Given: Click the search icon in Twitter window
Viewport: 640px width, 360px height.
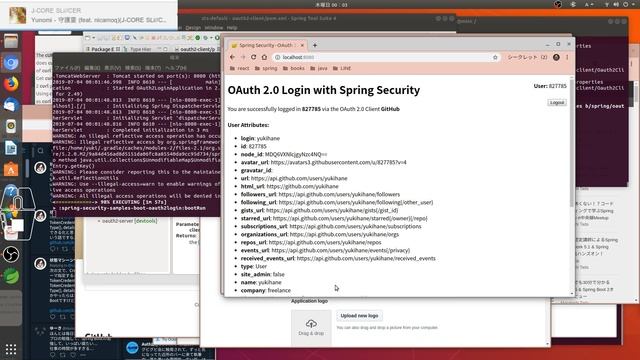Looking at the screenshot, I should click(x=40, y=151).
